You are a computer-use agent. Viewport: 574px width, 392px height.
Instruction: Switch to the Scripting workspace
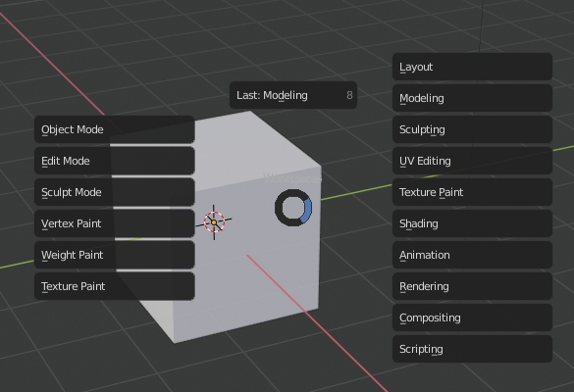pos(472,349)
